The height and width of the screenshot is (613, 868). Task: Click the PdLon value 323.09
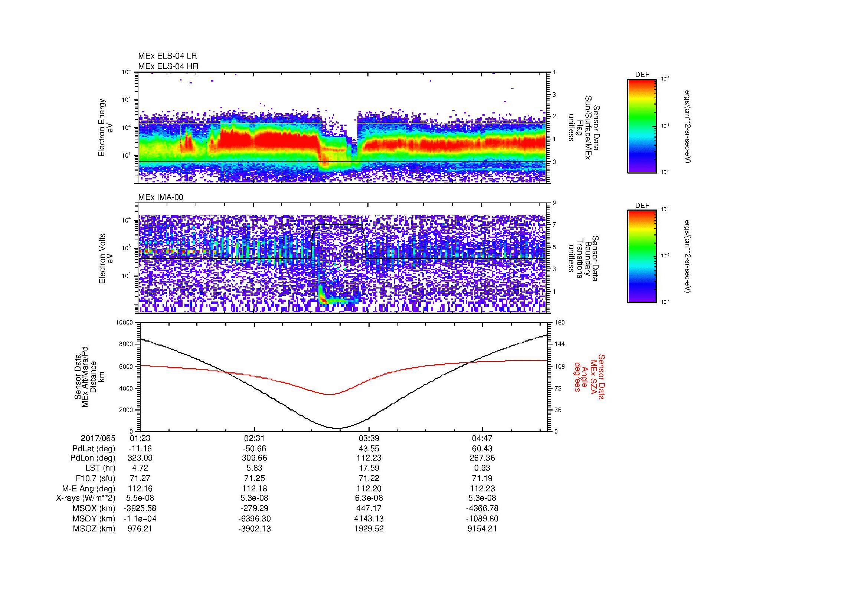tap(140, 458)
